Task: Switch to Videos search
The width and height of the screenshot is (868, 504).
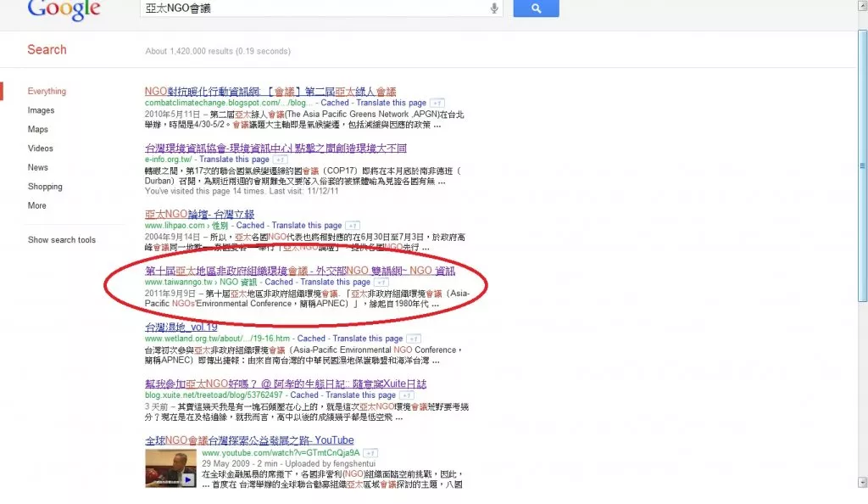Action: coord(41,148)
